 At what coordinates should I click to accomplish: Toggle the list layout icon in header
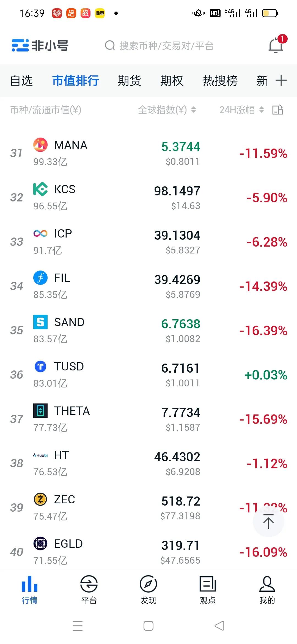[277, 110]
